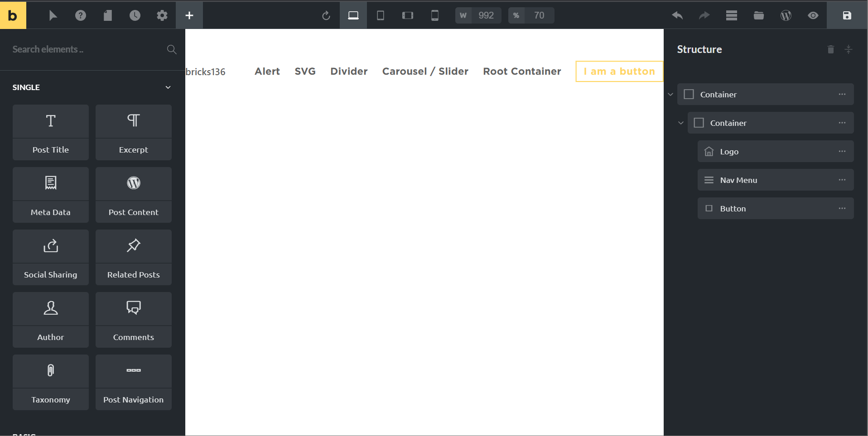Screen dimensions: 868x436
Task: Preview the page with eye icon
Action: coord(813,15)
